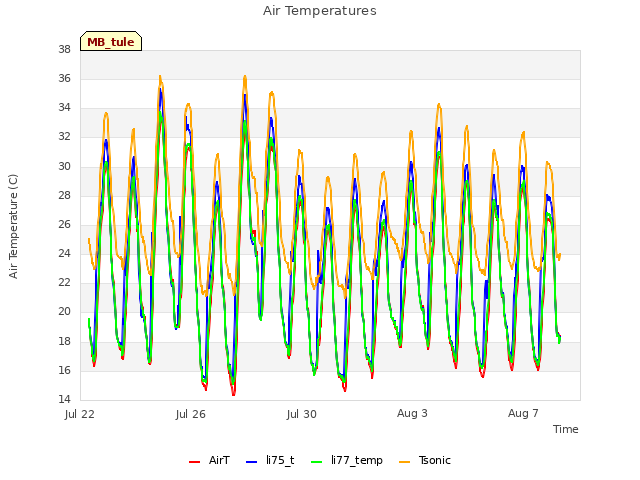
Task: Click the Air Temperatures chart title
Action: tap(320, 11)
